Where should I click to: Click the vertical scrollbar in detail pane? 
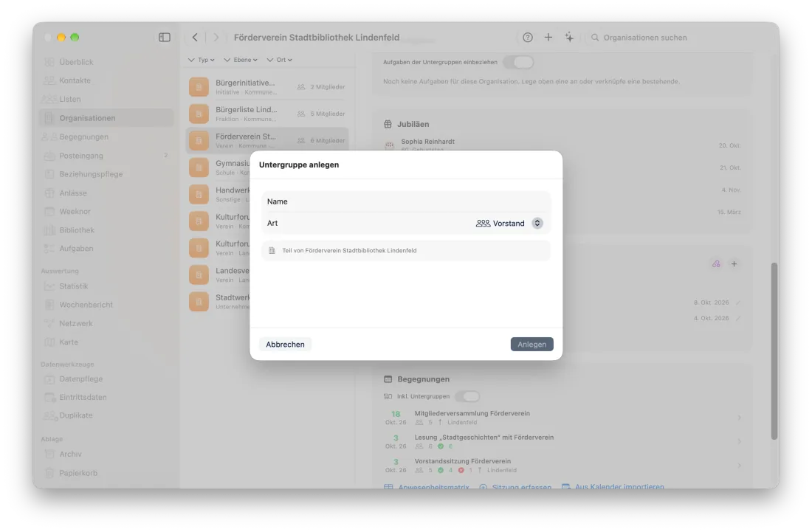click(x=774, y=351)
